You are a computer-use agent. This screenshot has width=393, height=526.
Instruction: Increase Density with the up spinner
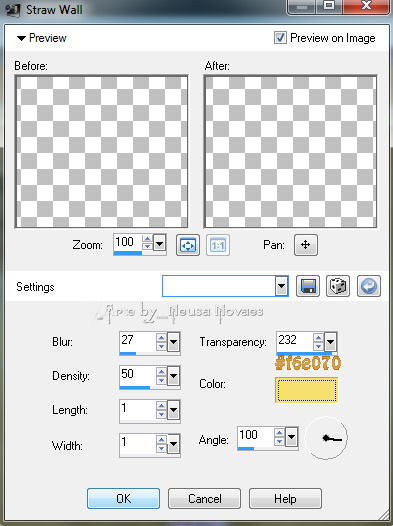click(162, 372)
